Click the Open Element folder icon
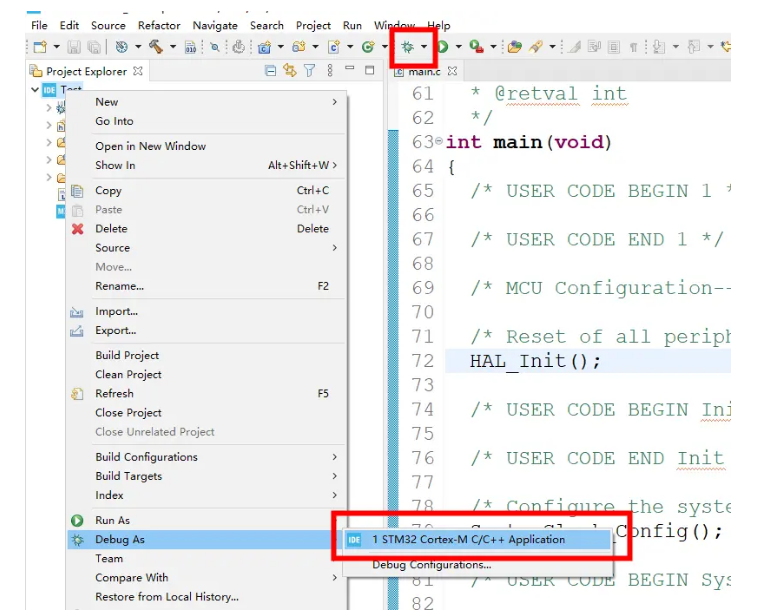The image size is (776, 611). pos(515,47)
